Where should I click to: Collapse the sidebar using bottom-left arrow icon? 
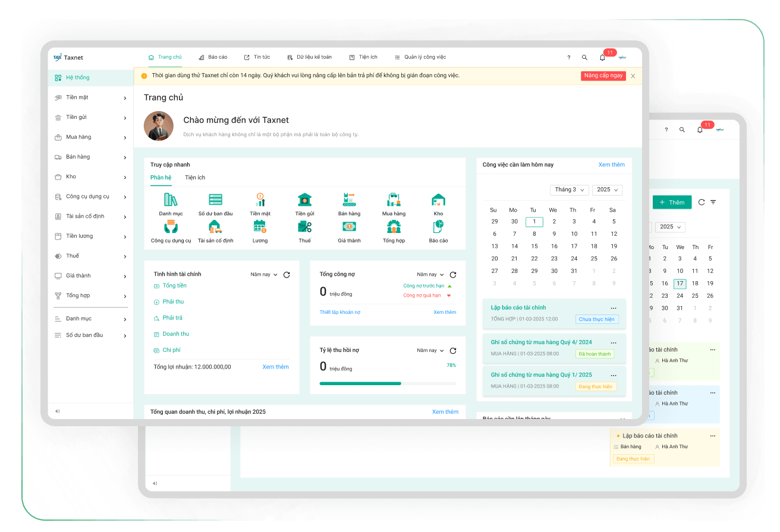58,411
